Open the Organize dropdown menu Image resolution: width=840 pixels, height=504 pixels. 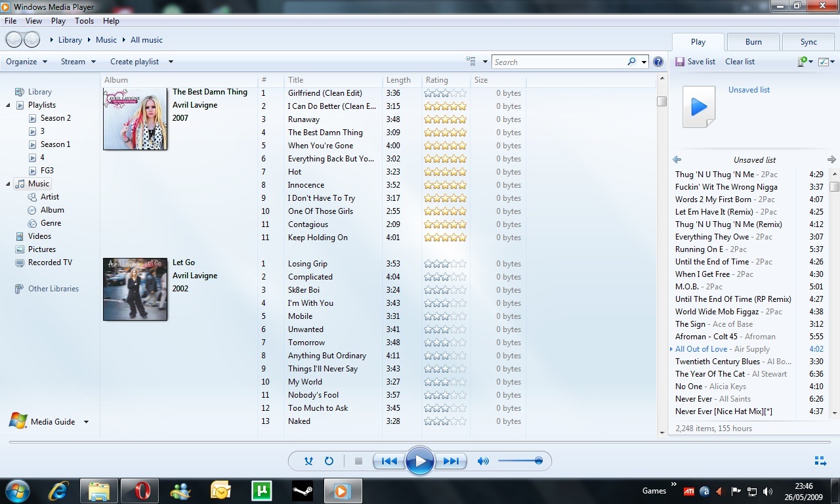[27, 62]
